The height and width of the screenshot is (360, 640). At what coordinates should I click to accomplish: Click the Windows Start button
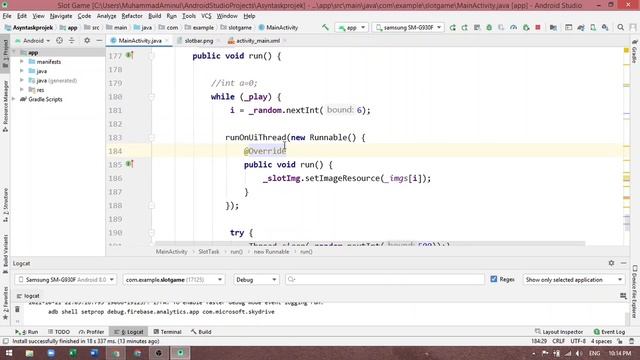pos(8,353)
